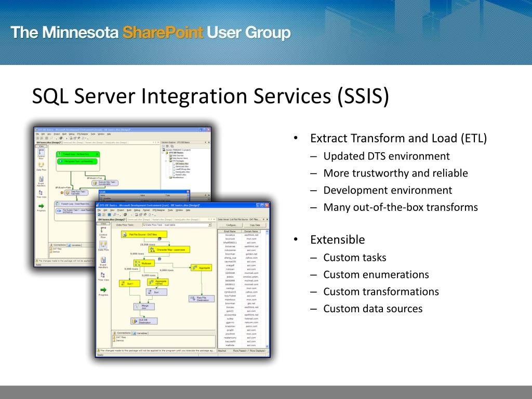Click the Configure... button in Data Viewer

[231, 225]
